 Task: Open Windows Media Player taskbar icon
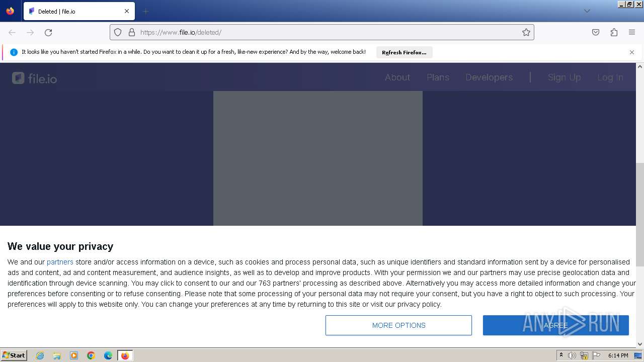pos(74,355)
